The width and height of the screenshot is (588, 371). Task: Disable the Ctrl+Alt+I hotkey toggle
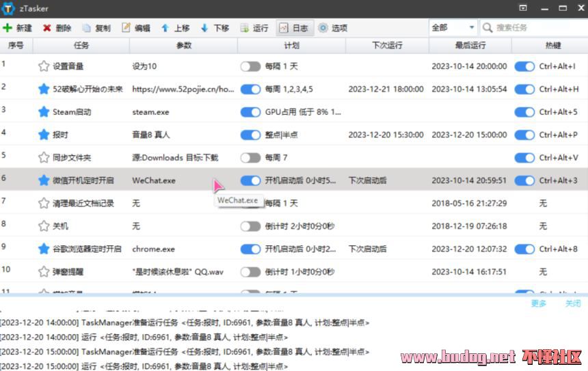[524, 66]
